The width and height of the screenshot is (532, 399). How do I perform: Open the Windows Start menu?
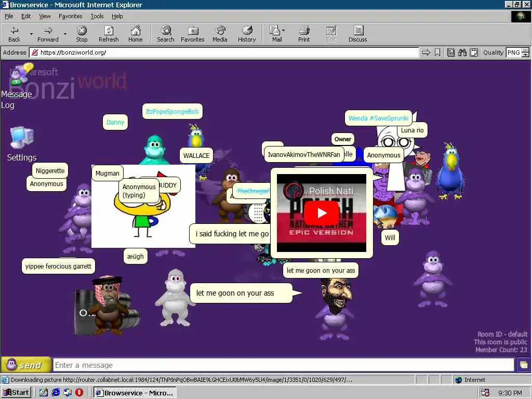click(16, 393)
